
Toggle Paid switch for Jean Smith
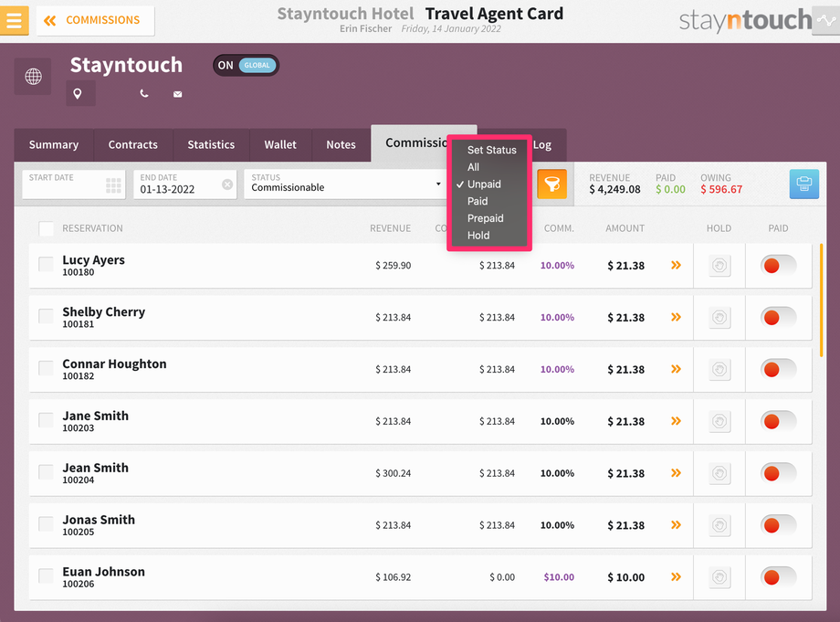[779, 474]
